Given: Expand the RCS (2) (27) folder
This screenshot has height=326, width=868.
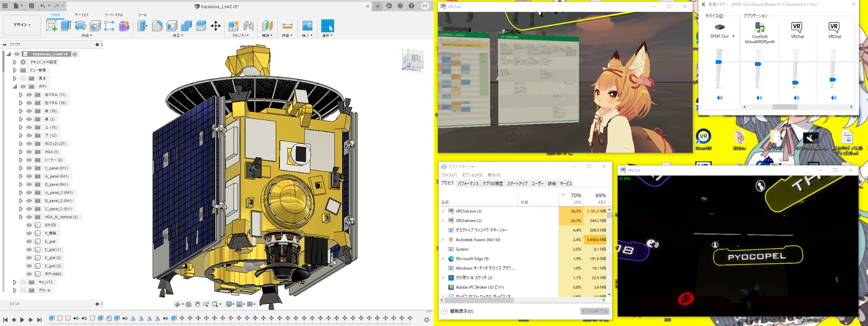Looking at the screenshot, I should click(x=21, y=143).
